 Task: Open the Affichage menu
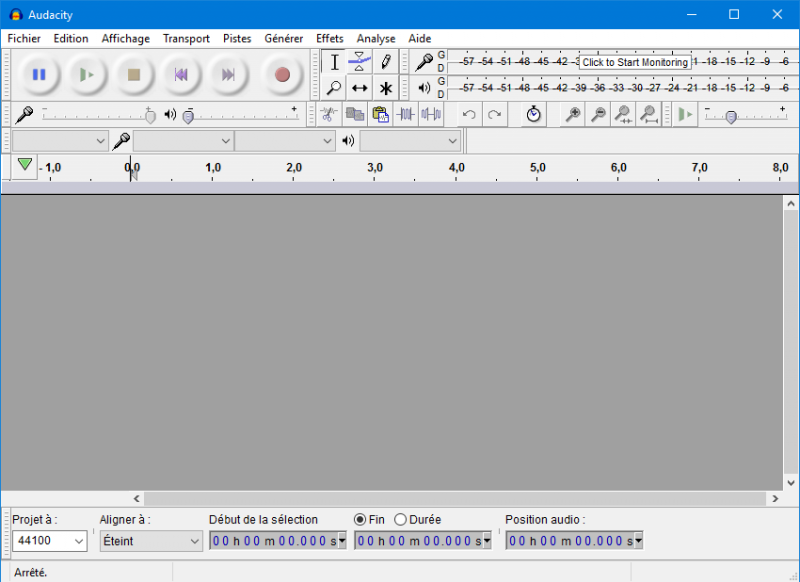point(126,39)
